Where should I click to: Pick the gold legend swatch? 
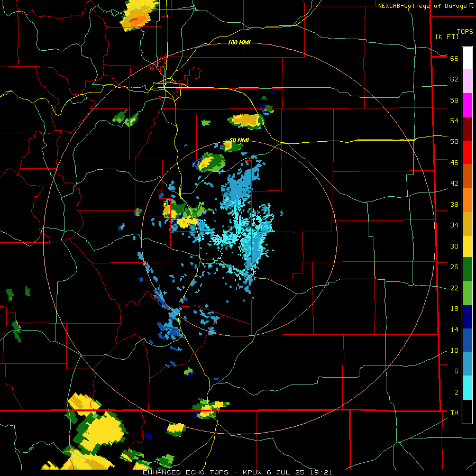click(x=467, y=224)
